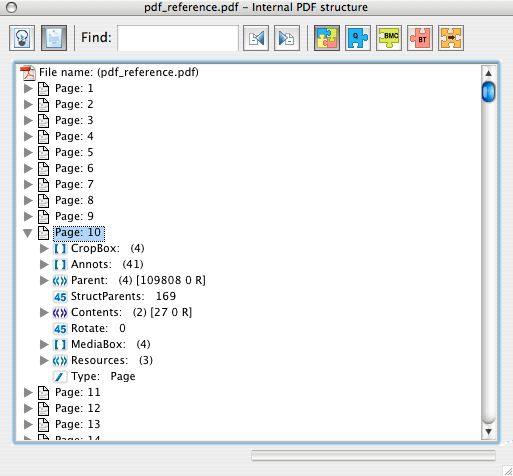Image resolution: width=513 pixels, height=476 pixels.
Task: Collapse the Page: 10 node
Action: pos(28,233)
